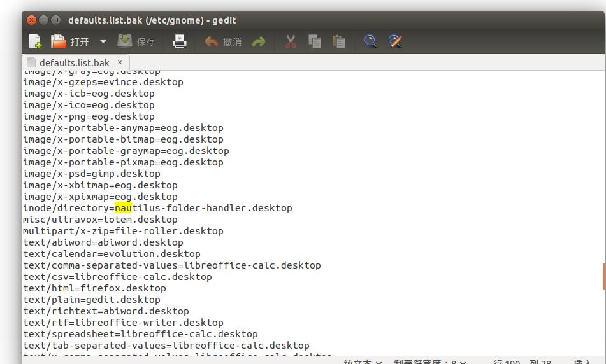Paste with the clipboard icon
Screen dimensions: 606x364
339,41
